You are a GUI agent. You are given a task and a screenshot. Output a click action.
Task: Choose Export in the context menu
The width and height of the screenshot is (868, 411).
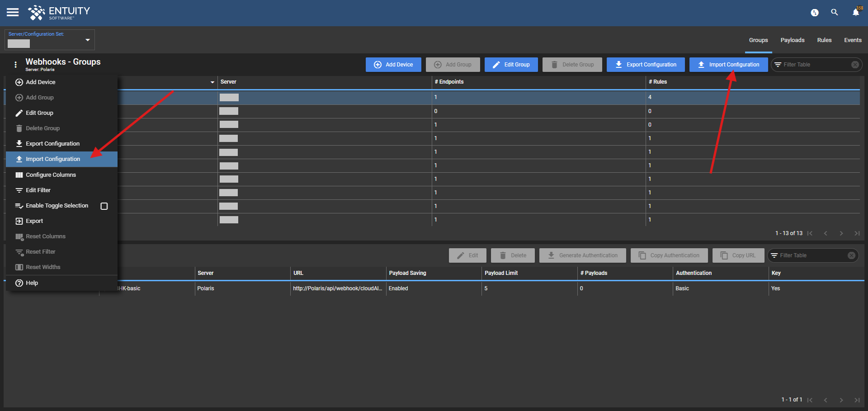[x=61, y=221]
